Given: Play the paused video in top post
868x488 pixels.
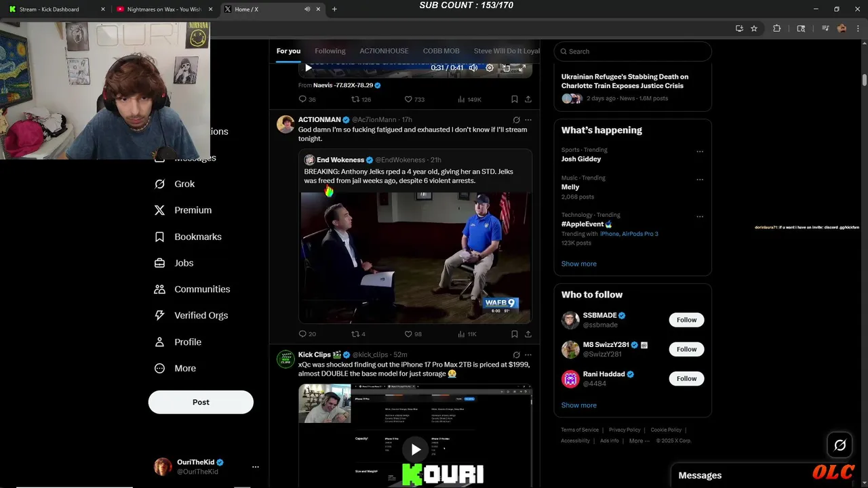Looking at the screenshot, I should click(x=309, y=68).
